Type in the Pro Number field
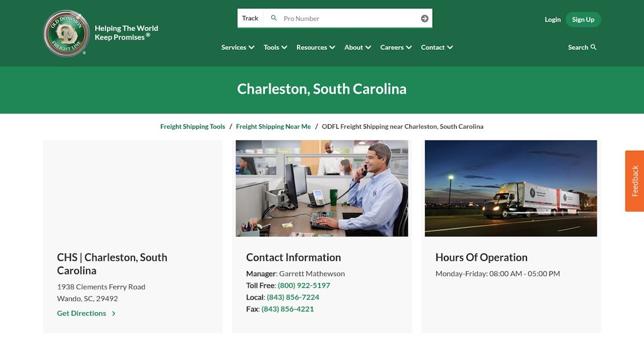The image size is (644, 362). 349,18
